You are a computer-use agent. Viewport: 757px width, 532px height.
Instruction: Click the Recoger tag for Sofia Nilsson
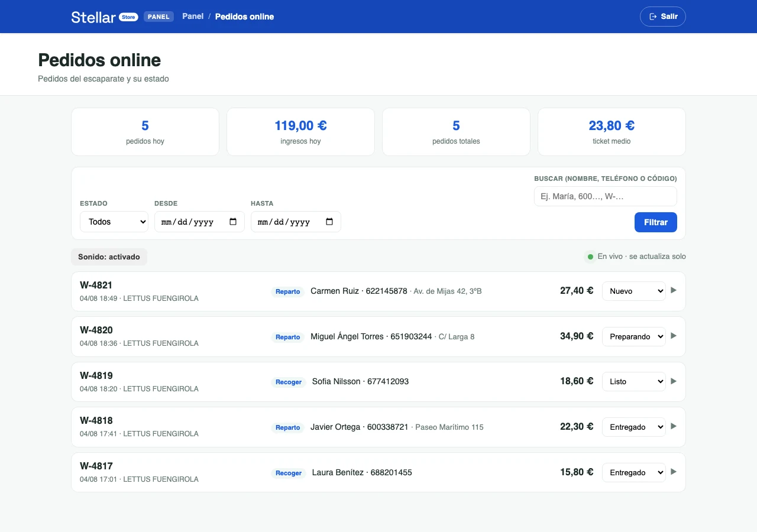coord(289,382)
